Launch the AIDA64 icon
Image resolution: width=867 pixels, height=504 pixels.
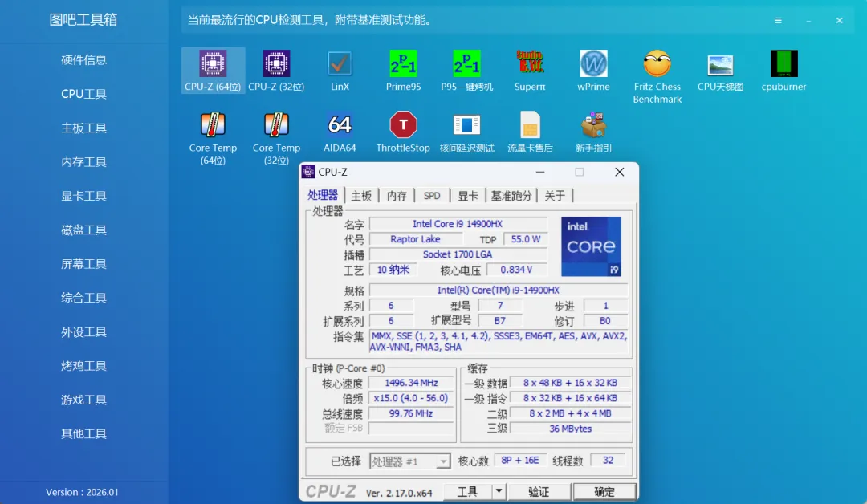tap(340, 132)
